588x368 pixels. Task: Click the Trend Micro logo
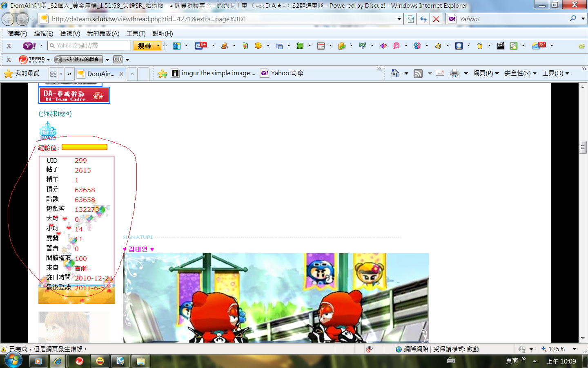pos(32,59)
